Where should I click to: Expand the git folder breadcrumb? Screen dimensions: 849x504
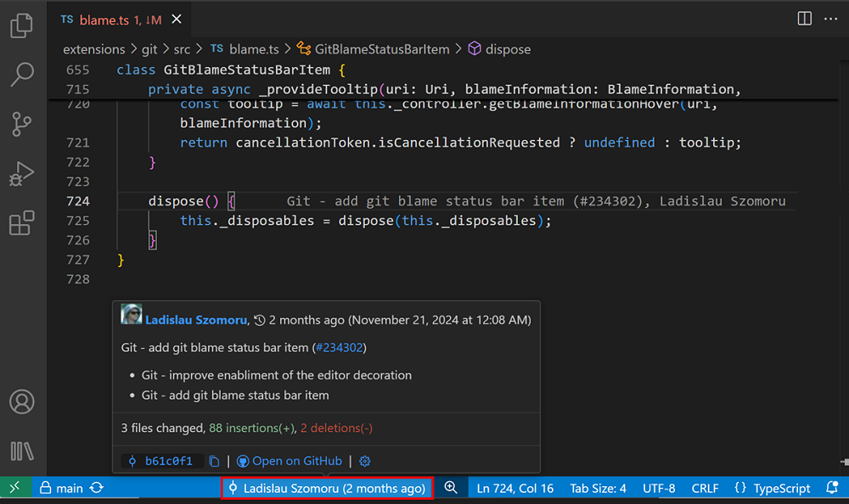pos(149,48)
